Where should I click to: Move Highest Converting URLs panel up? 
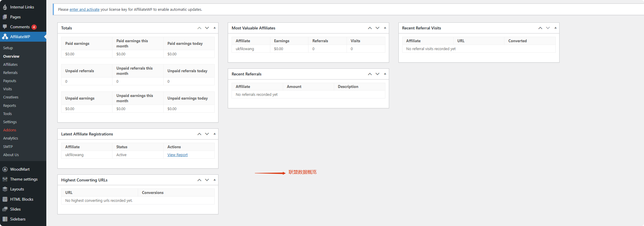click(199, 180)
